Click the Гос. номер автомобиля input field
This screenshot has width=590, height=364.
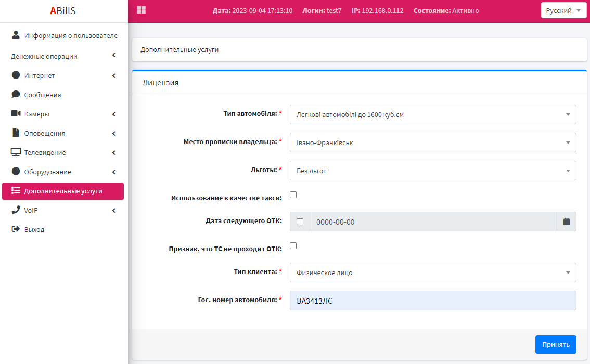433,301
